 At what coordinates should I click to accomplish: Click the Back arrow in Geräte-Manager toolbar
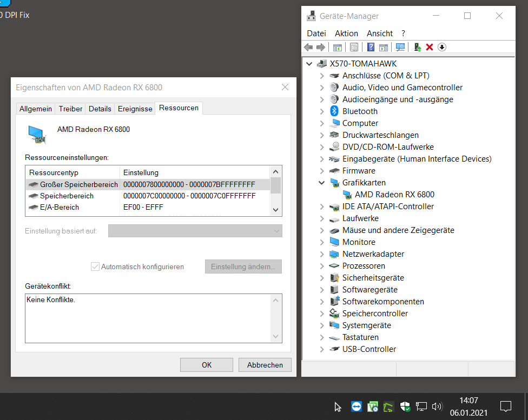pyautogui.click(x=308, y=47)
